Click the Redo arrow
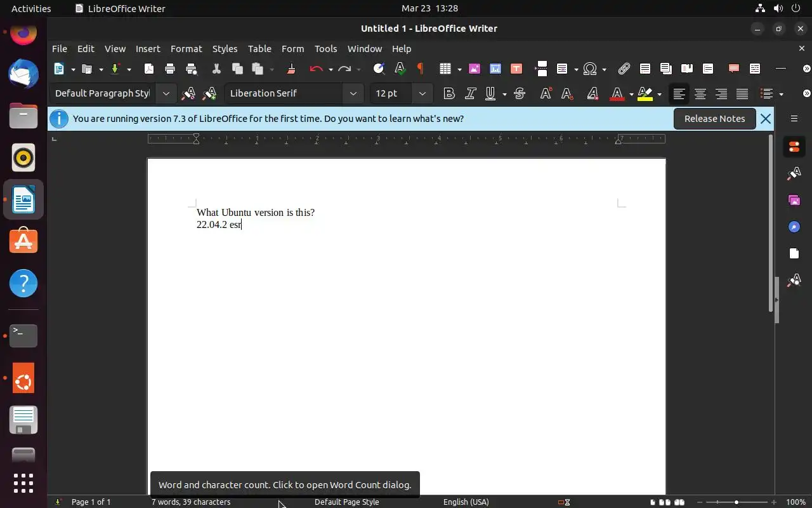 [x=344, y=69]
